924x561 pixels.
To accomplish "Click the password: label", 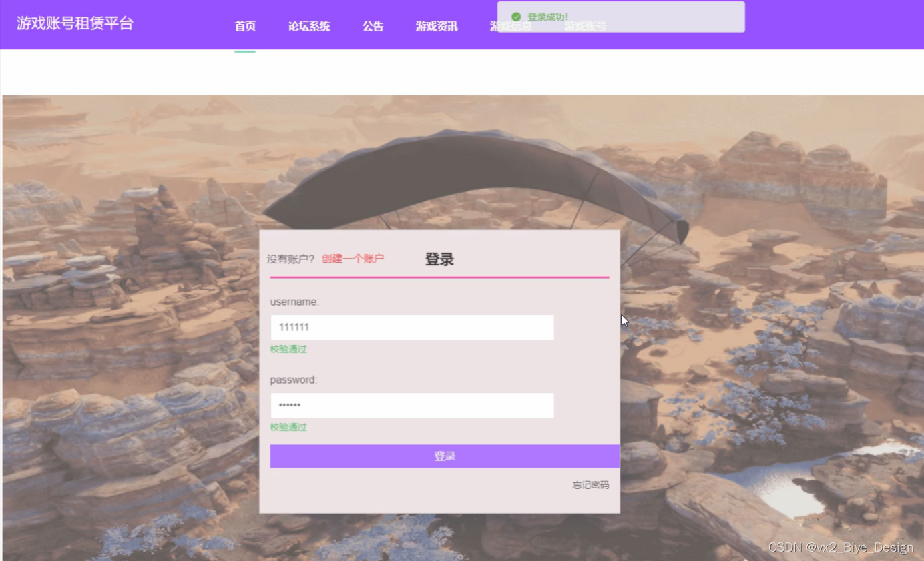I will click(294, 380).
